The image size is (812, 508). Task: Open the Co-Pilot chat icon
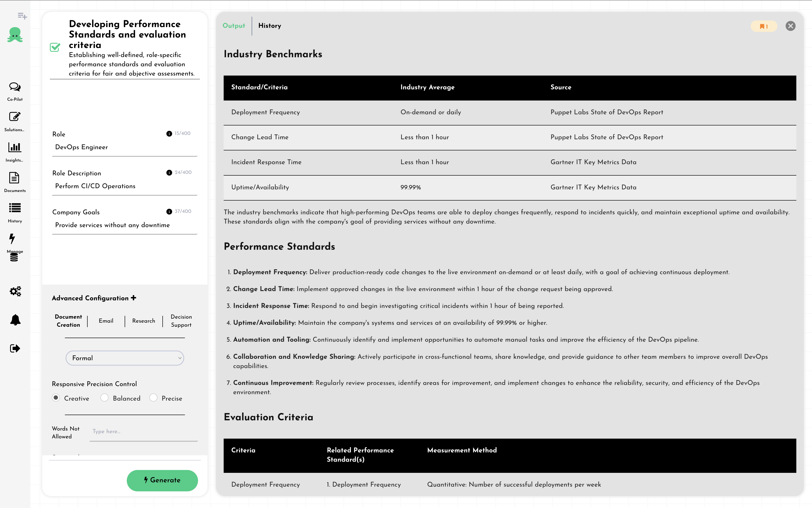tap(15, 87)
